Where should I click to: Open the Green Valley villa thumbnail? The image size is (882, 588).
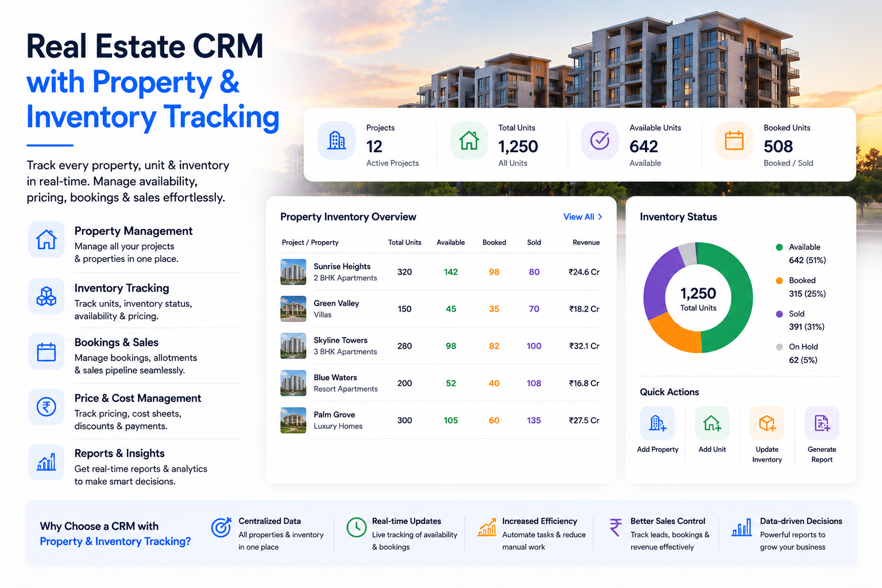click(x=293, y=309)
